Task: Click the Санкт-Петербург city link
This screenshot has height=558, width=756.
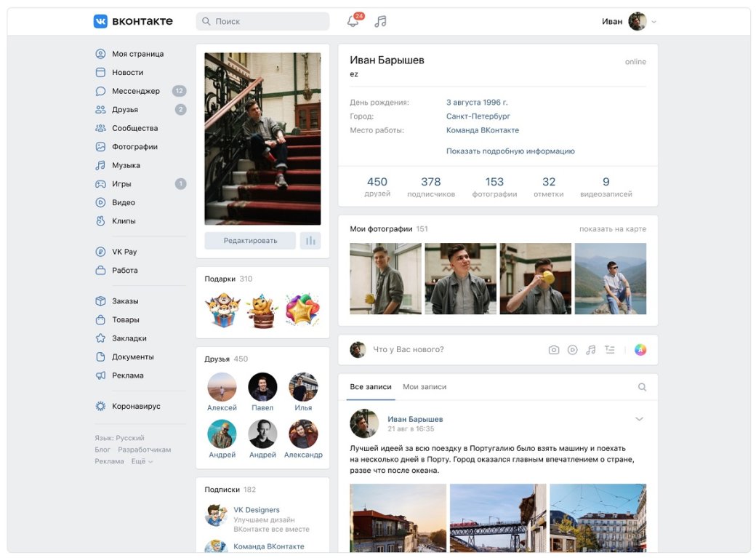Action: coord(478,116)
